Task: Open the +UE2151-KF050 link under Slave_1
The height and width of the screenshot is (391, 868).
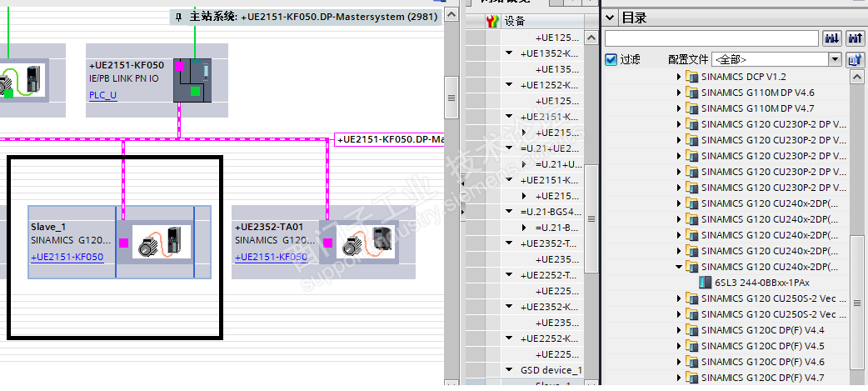Action: pos(67,257)
